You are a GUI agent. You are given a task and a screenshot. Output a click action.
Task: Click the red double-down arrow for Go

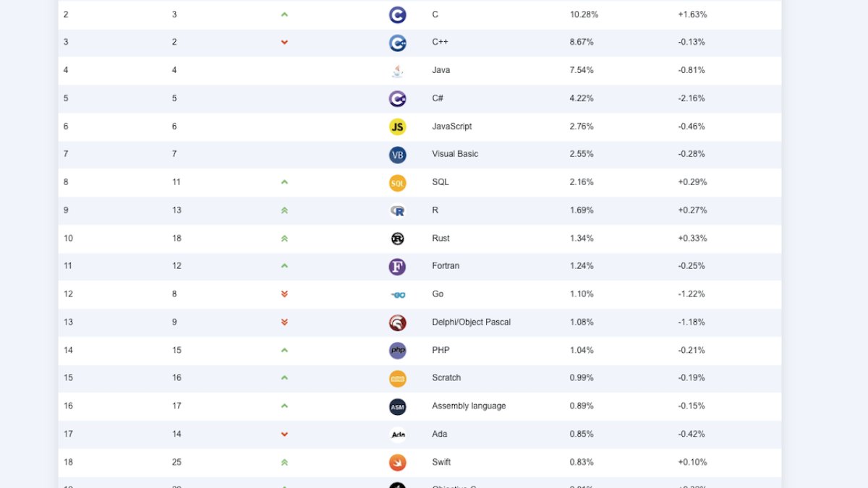pyautogui.click(x=284, y=294)
